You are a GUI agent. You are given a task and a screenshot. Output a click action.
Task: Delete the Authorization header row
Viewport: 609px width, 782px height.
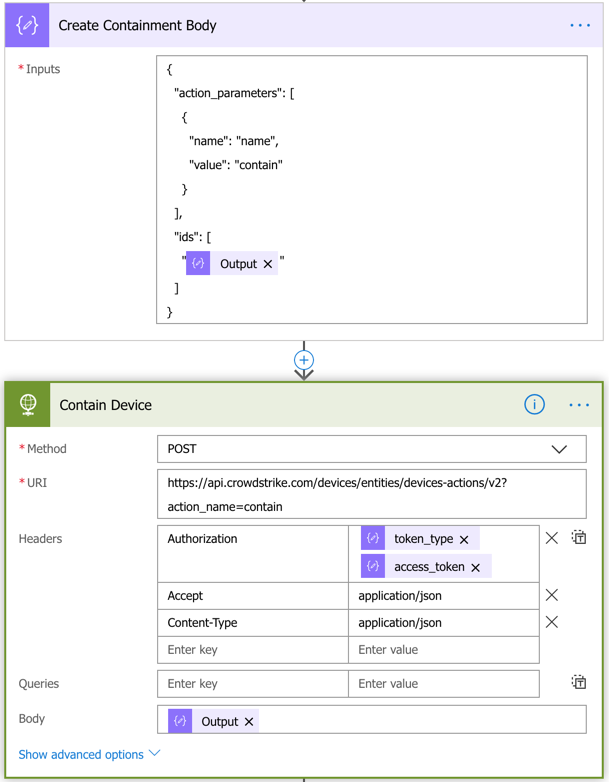[x=552, y=538]
